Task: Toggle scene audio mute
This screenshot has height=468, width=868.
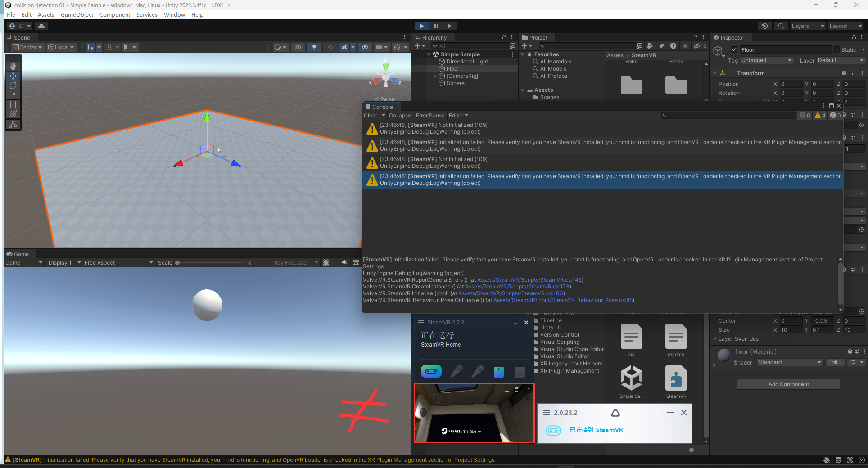Action: pos(330,47)
